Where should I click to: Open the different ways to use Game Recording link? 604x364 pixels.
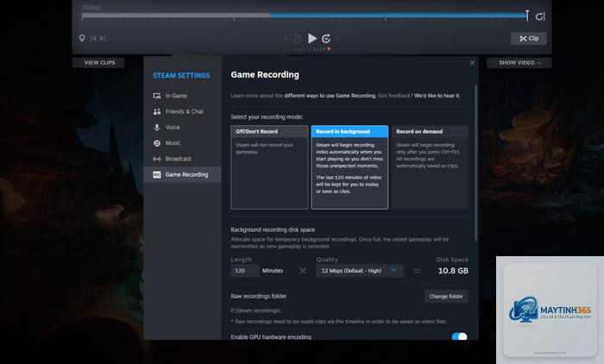click(330, 96)
